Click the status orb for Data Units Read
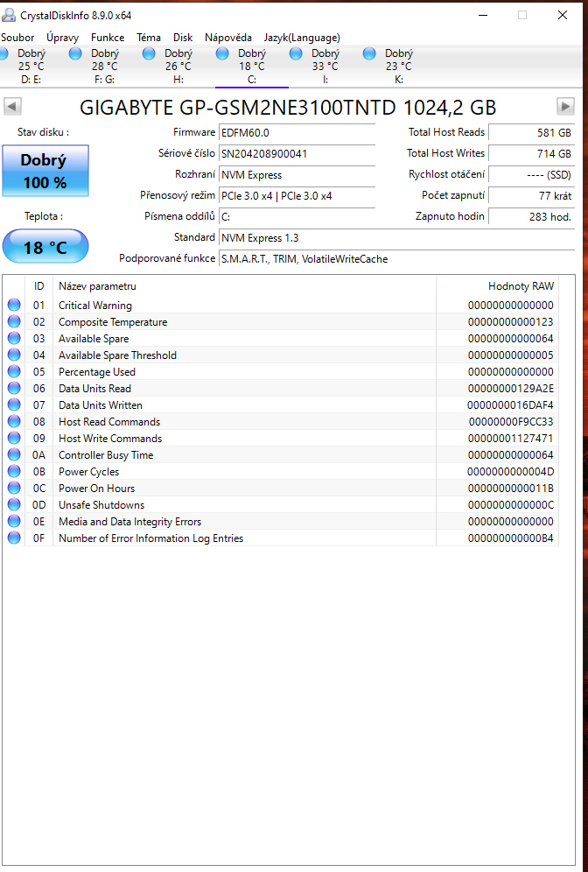Viewport: 588px width, 872px height. pos(14,388)
